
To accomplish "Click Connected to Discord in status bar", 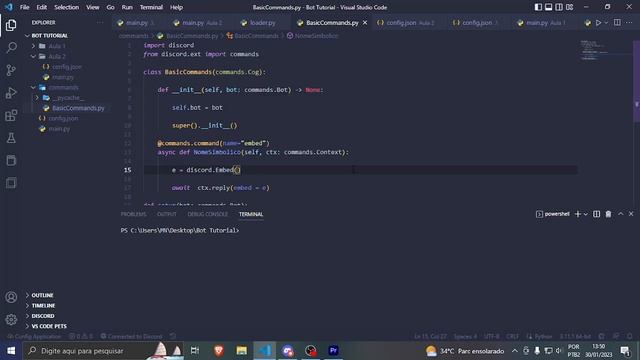I will click(x=131, y=336).
